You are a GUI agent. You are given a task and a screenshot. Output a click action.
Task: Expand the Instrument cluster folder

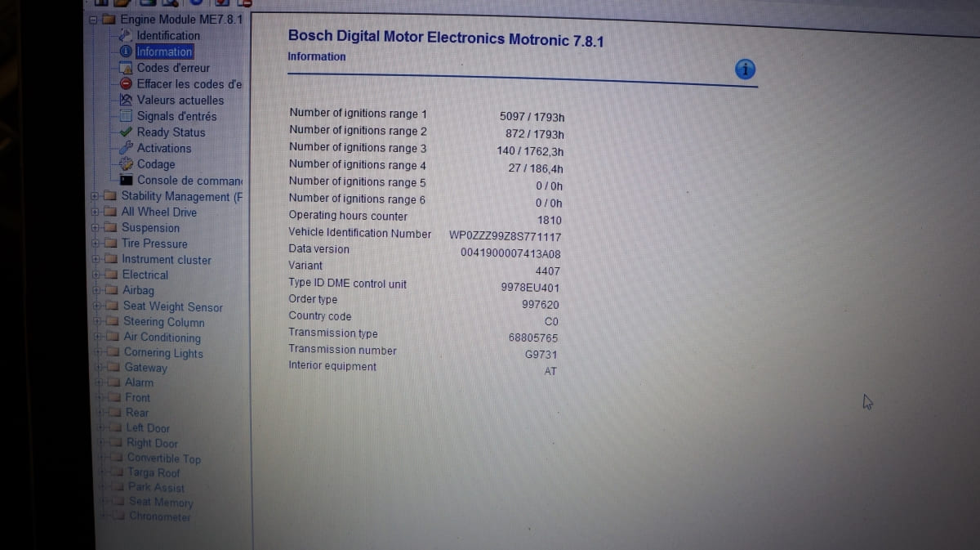(97, 259)
